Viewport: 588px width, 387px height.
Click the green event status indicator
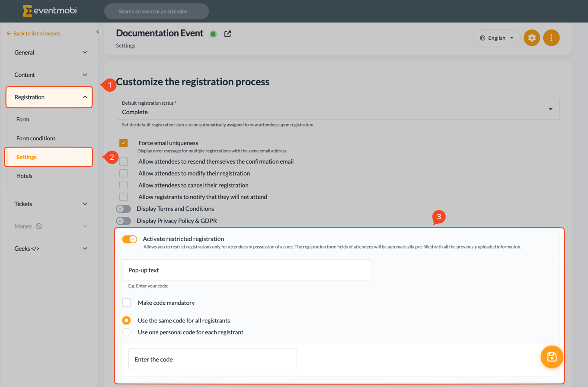tap(213, 34)
